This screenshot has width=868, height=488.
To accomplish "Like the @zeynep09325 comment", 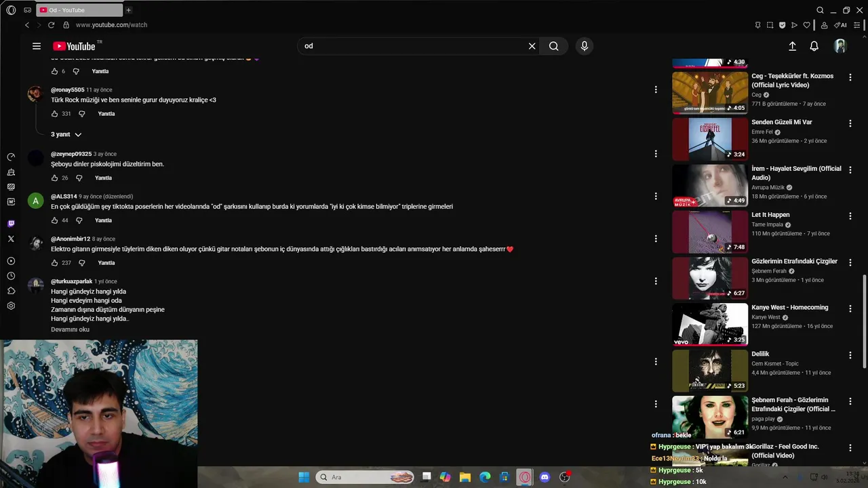I will click(x=55, y=178).
